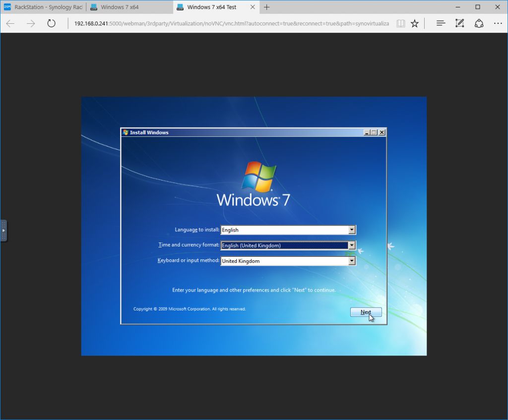Open a new browser tab
Viewport: 508px width, 420px height.
click(x=267, y=7)
